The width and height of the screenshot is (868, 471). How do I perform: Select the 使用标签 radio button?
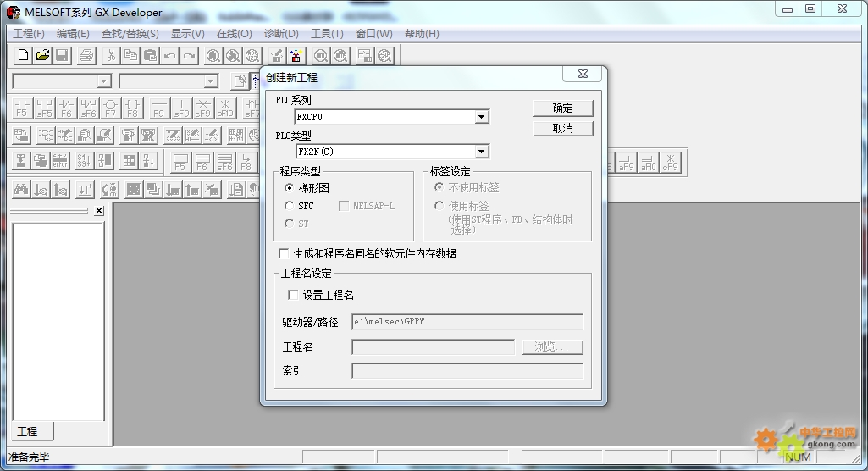439,206
